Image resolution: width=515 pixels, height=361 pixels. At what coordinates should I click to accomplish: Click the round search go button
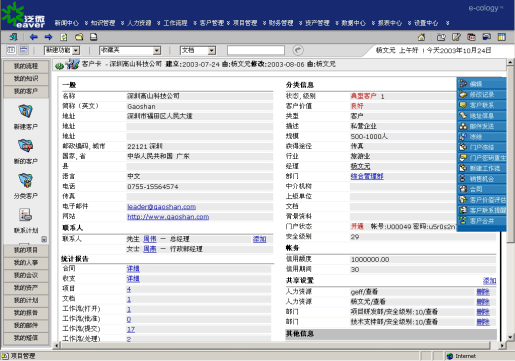coord(298,50)
